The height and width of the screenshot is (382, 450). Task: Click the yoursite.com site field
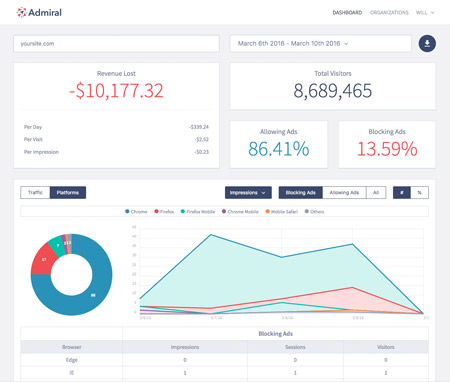click(x=116, y=43)
